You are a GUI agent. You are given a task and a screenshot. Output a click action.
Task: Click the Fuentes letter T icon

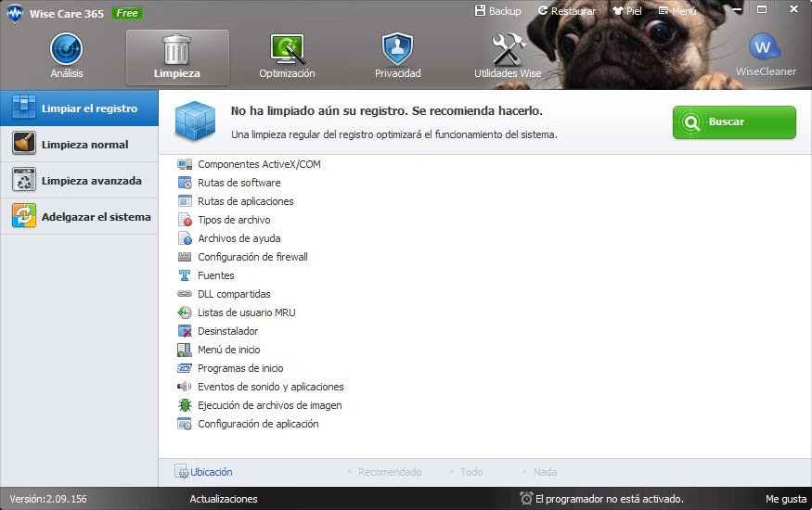pos(185,275)
